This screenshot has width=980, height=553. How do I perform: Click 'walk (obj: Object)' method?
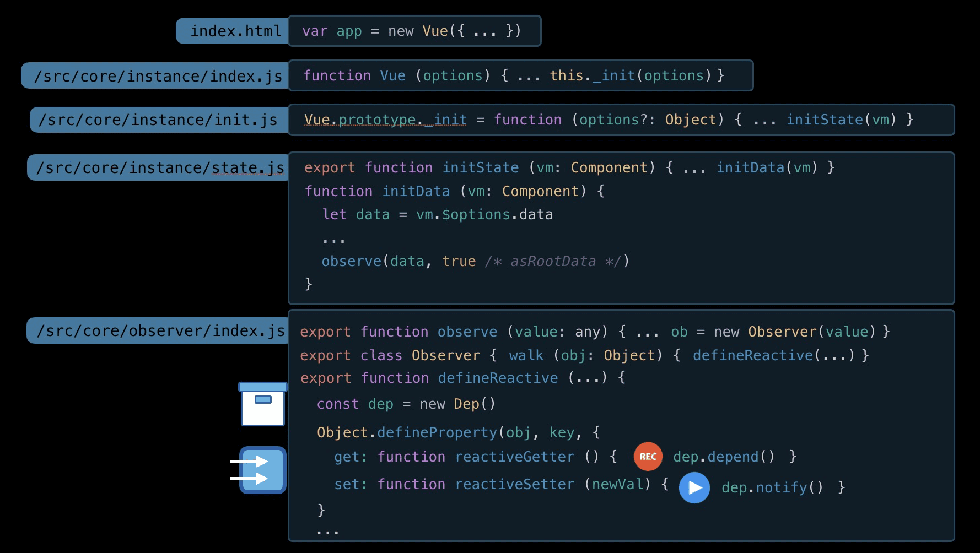click(586, 355)
